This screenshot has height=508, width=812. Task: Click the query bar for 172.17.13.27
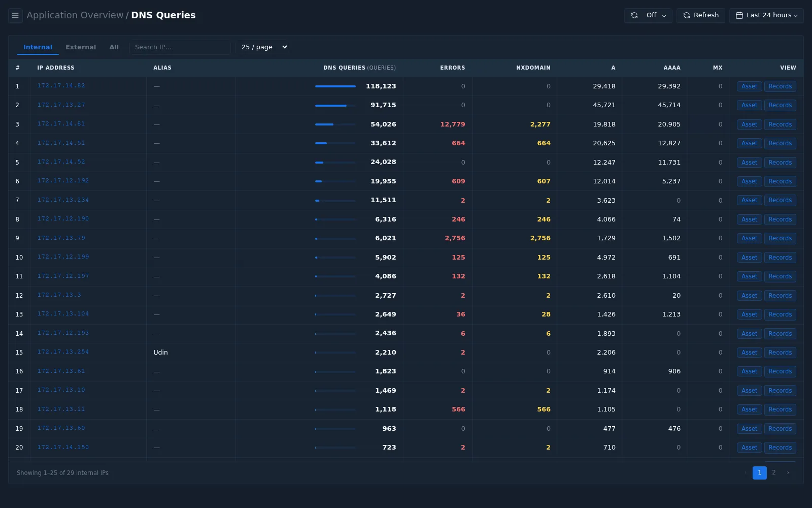tap(335, 106)
